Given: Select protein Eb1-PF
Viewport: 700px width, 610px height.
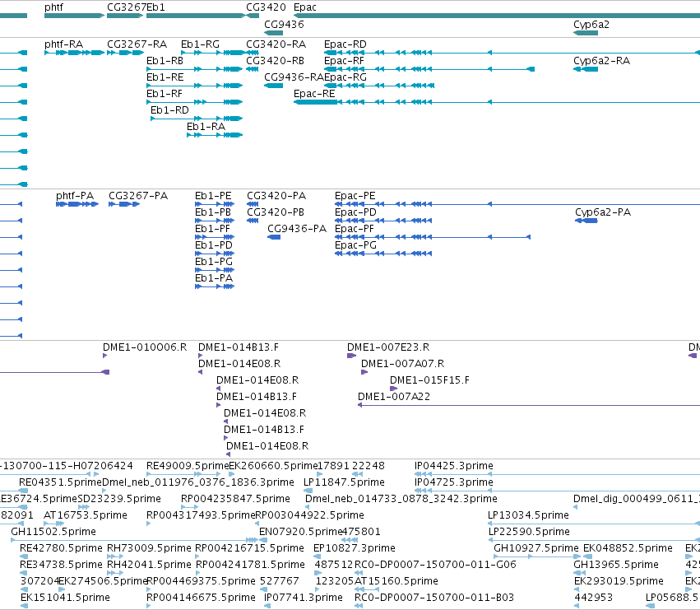Looking at the screenshot, I should [x=215, y=237].
